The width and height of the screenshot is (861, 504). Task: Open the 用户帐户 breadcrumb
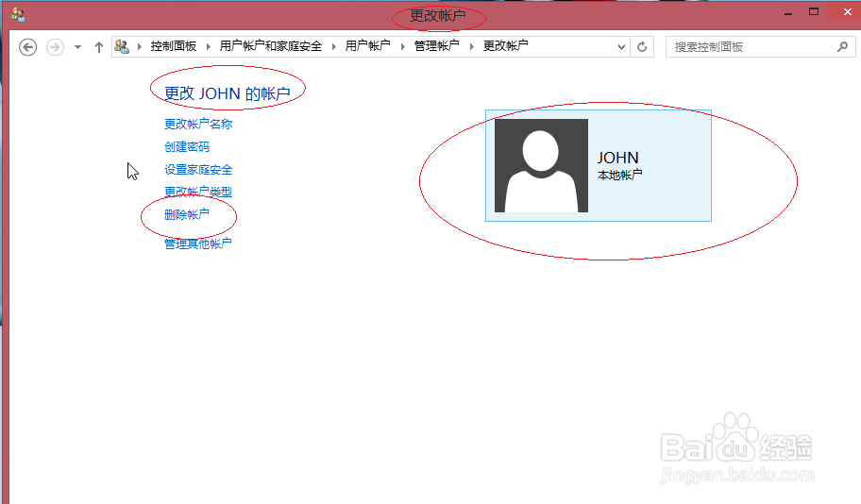[367, 46]
